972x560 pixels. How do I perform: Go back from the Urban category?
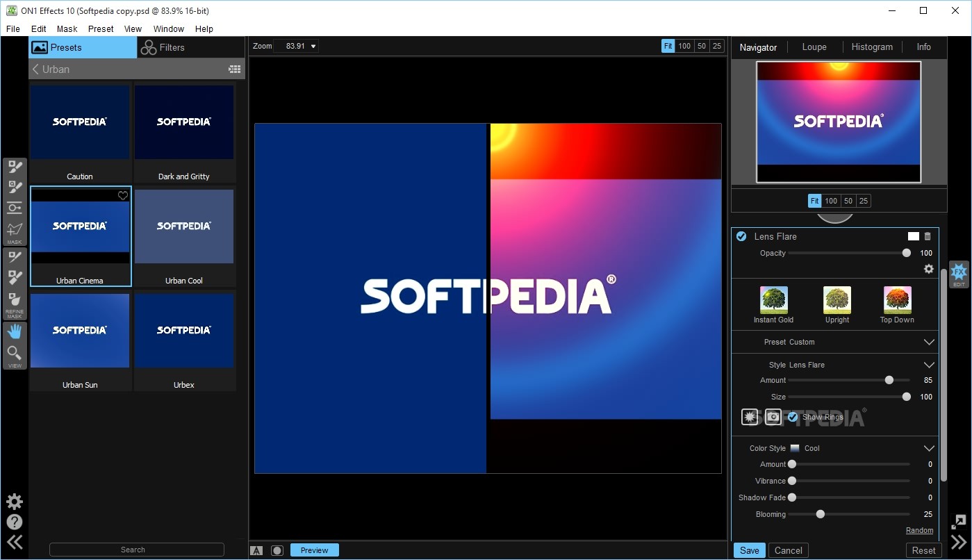click(35, 69)
